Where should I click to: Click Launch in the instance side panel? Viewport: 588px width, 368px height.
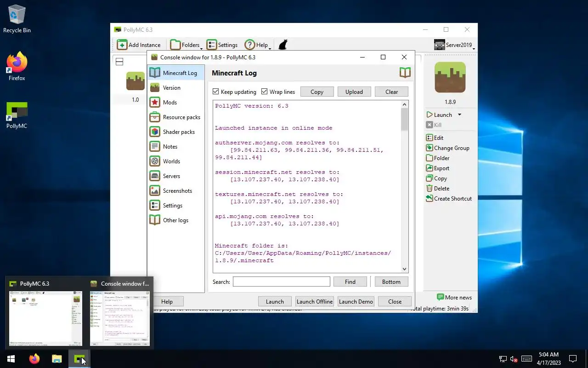pos(439,115)
